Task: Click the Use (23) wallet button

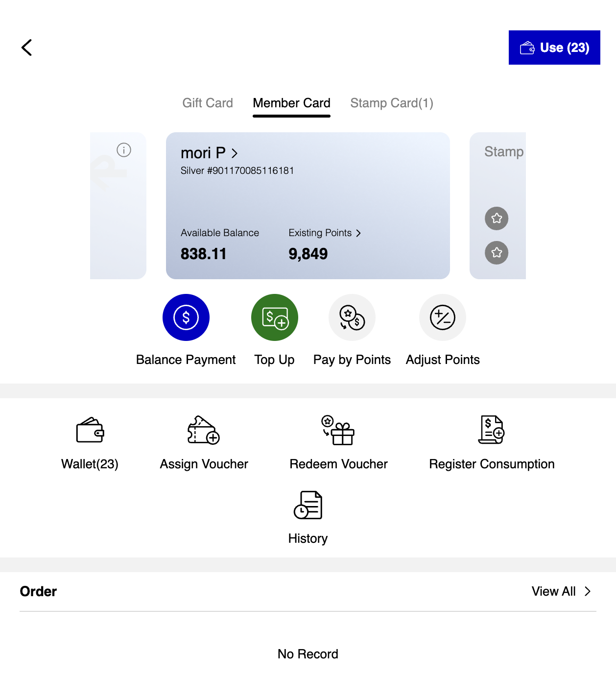Action: click(554, 48)
